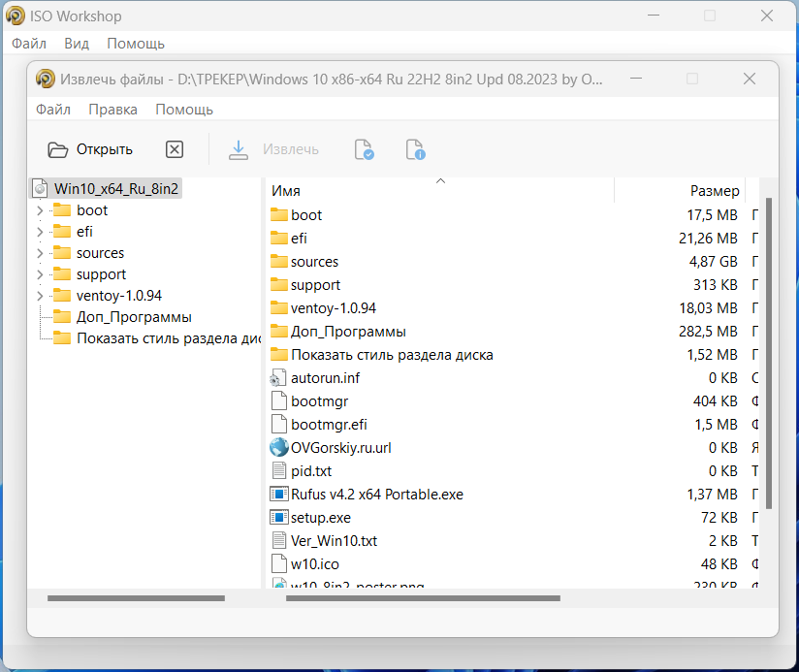This screenshot has width=799, height=672.
Task: Expand the ventoy-1.0.94 folder in tree
Action: tap(40, 296)
